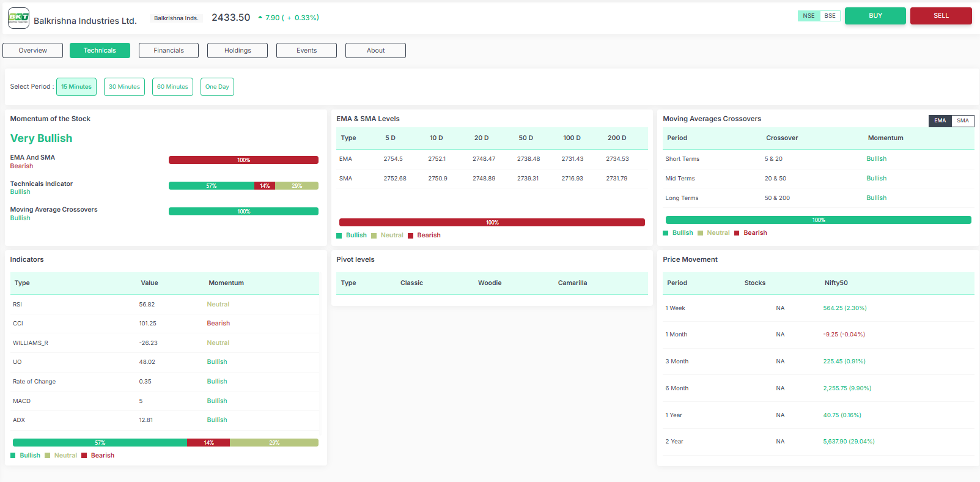Click the Mid Terms 20 & 50 crossover
This screenshot has width=980, height=482.
[775, 179]
